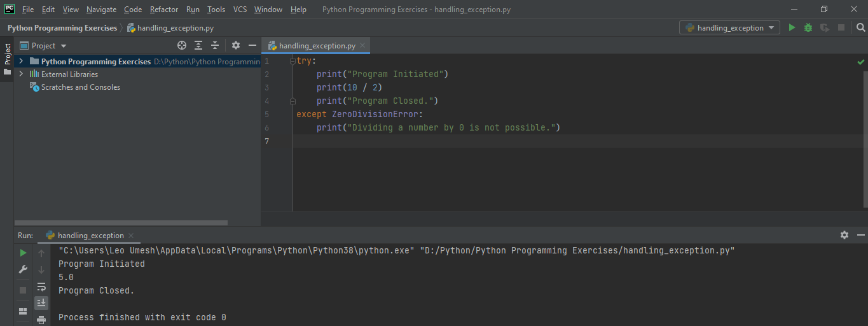
Task: Toggle the vertical Project tool window tab
Action: [x=8, y=55]
